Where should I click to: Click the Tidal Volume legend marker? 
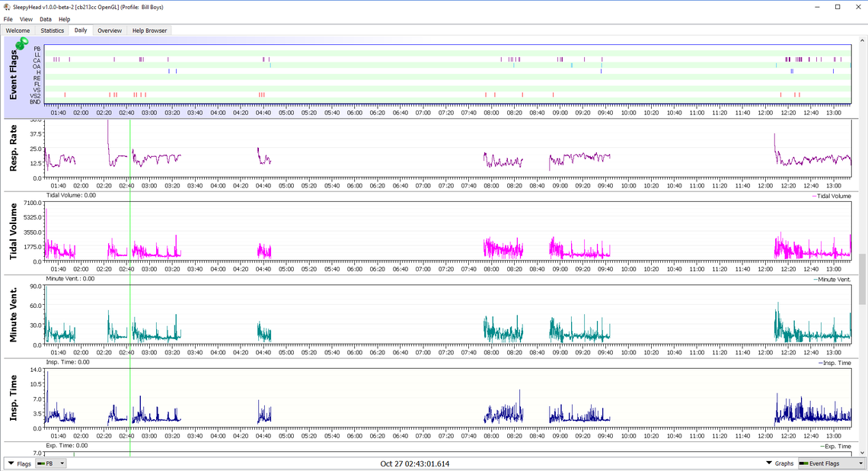tap(812, 197)
